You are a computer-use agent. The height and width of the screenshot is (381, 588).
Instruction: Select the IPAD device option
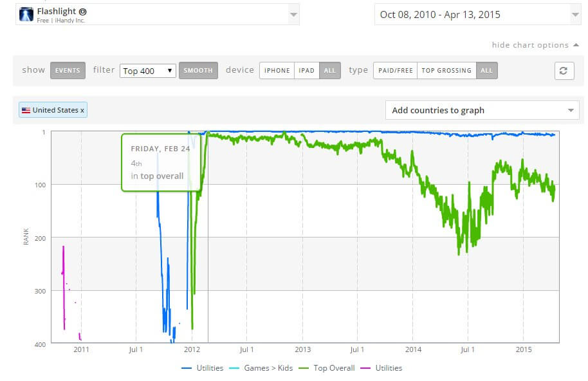pyautogui.click(x=307, y=71)
